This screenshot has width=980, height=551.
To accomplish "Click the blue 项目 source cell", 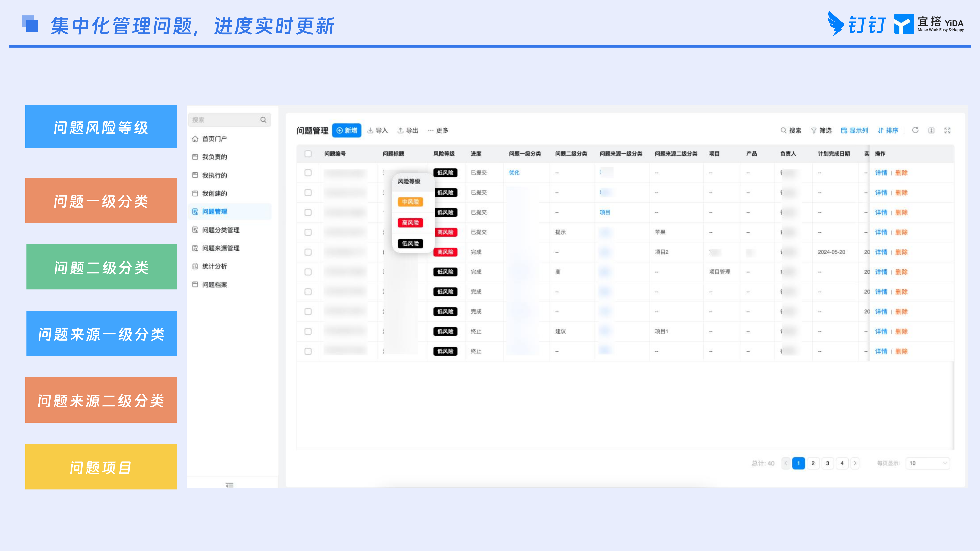I will pyautogui.click(x=605, y=212).
